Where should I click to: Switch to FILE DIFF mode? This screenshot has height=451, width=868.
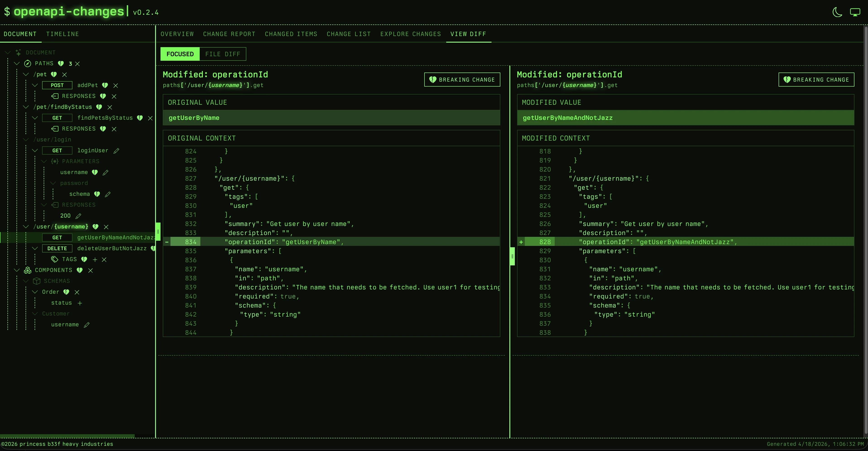click(223, 54)
